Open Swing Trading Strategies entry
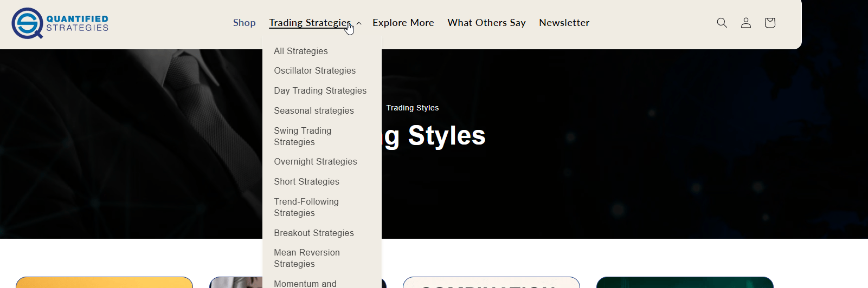This screenshot has width=868, height=288. click(303, 136)
